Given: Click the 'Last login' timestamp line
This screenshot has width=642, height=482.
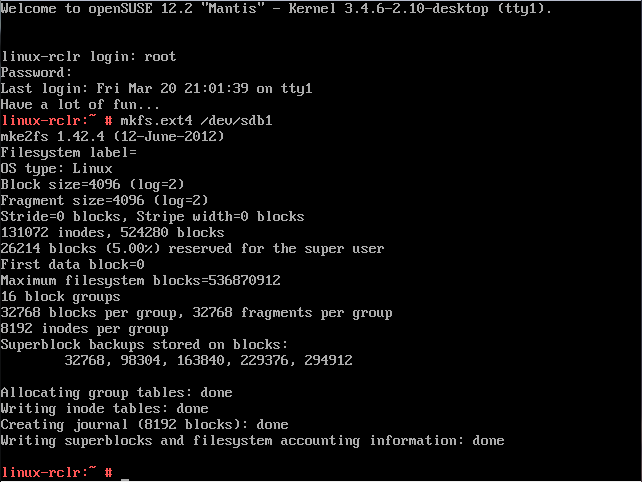Looking at the screenshot, I should (156, 88).
